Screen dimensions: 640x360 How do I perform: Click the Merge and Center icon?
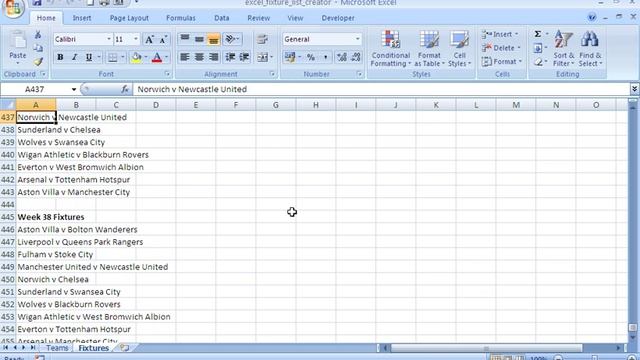pos(262,57)
